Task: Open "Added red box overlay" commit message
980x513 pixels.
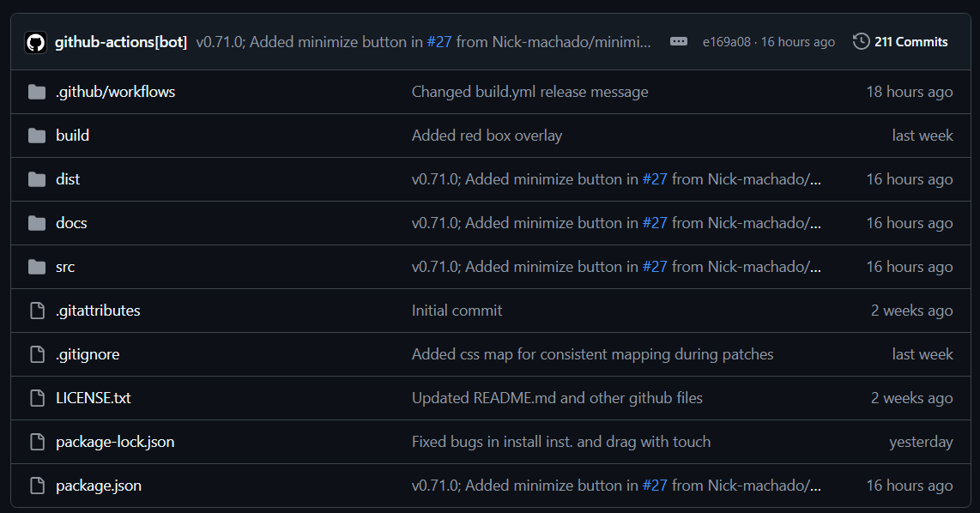Action: coord(487,136)
